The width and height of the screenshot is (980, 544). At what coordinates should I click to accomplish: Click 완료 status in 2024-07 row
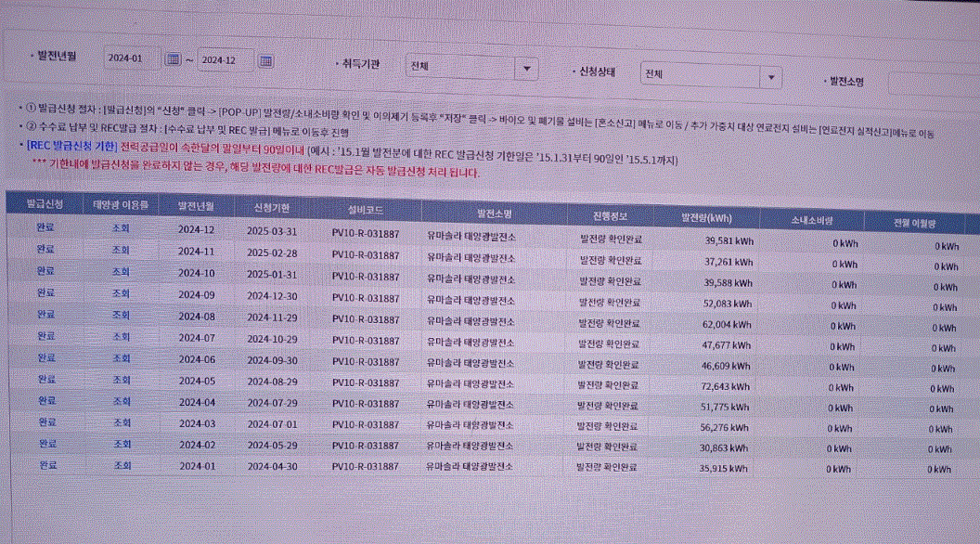(46, 336)
